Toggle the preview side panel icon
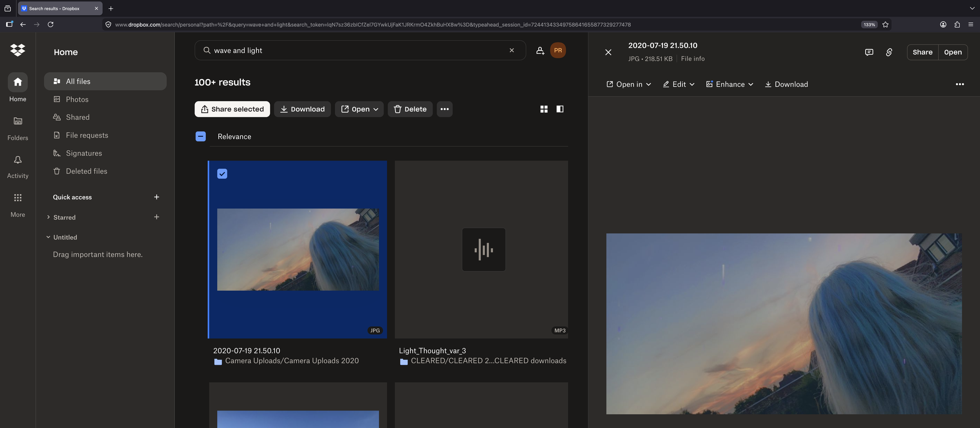 560,109
